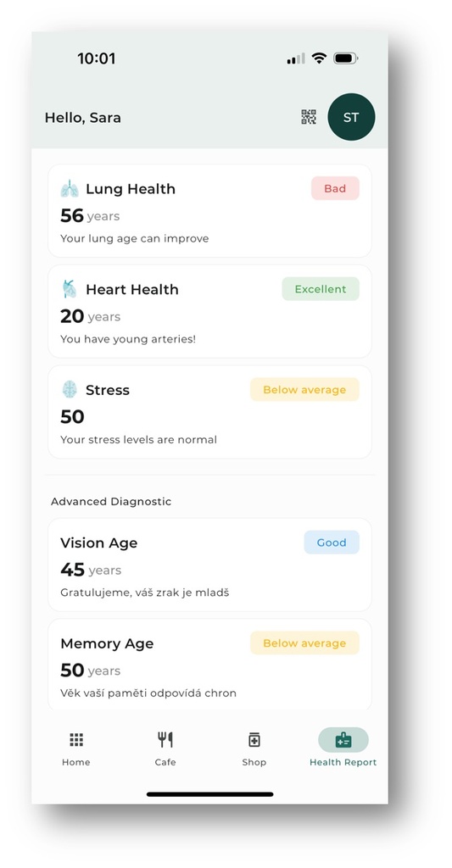Click the Excellent status badge

click(x=321, y=289)
